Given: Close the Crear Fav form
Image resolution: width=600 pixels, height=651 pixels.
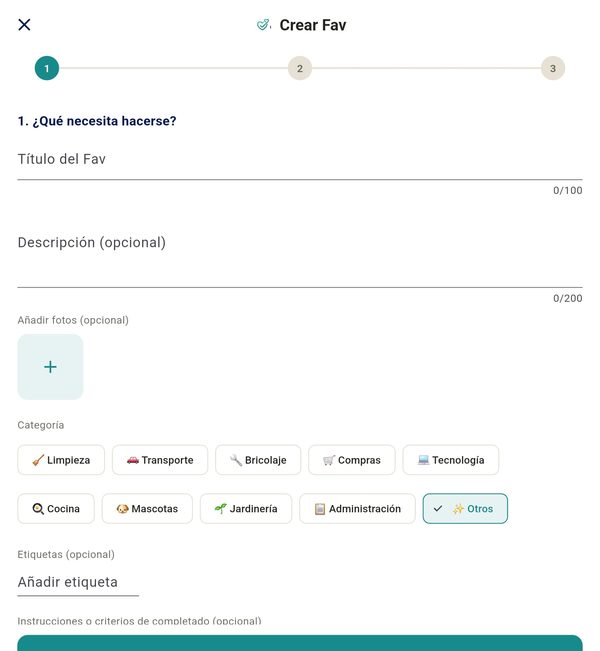Looking at the screenshot, I should click(x=24, y=25).
